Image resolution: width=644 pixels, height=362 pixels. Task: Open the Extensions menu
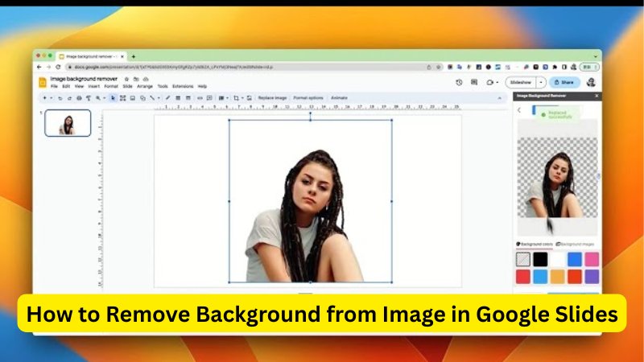[183, 87]
